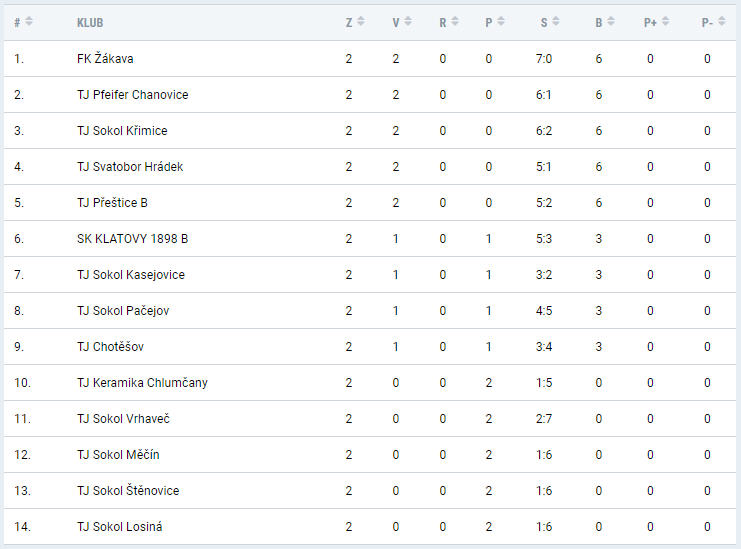
Task: Sort by R draws column arrows
Action: (455, 22)
